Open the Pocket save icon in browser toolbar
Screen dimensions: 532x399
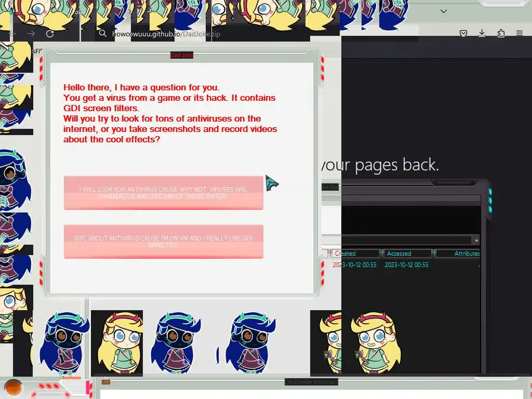click(463, 33)
